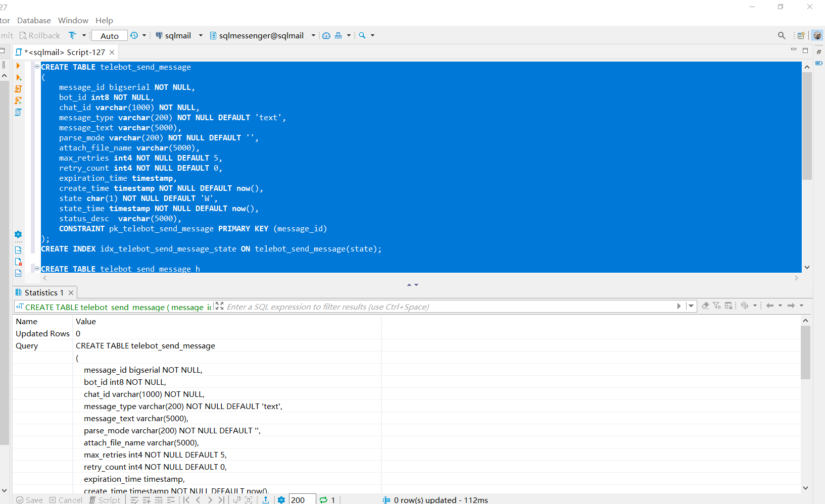The height and width of the screenshot is (504, 825).
Task: Switch to the Statistics 1 tab
Action: point(43,292)
